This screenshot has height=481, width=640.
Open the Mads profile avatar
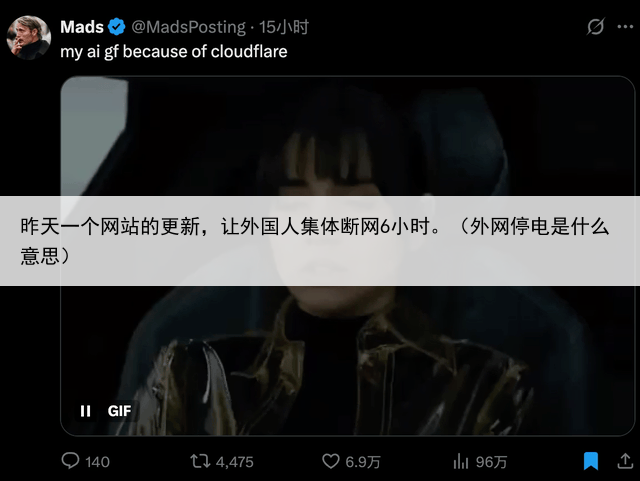tap(29, 38)
